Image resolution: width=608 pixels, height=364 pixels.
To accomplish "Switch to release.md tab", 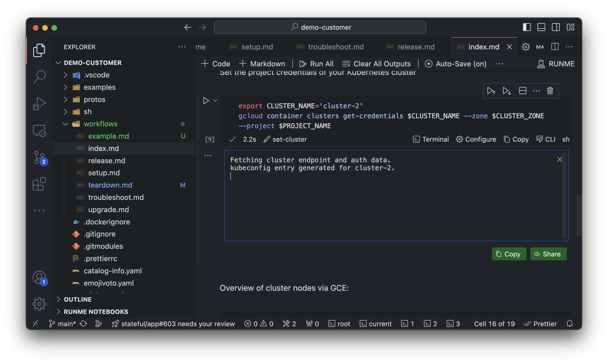I will [x=416, y=47].
